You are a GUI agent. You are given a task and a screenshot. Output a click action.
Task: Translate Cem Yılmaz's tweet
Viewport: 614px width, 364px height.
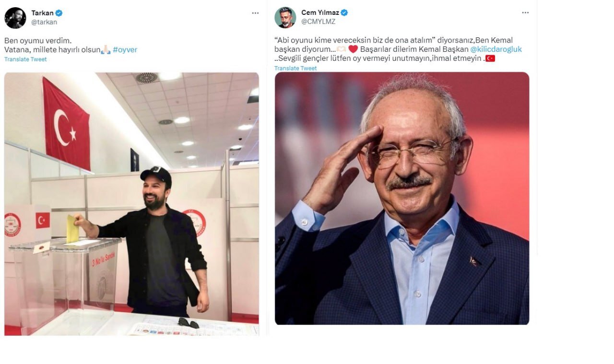pyautogui.click(x=295, y=68)
